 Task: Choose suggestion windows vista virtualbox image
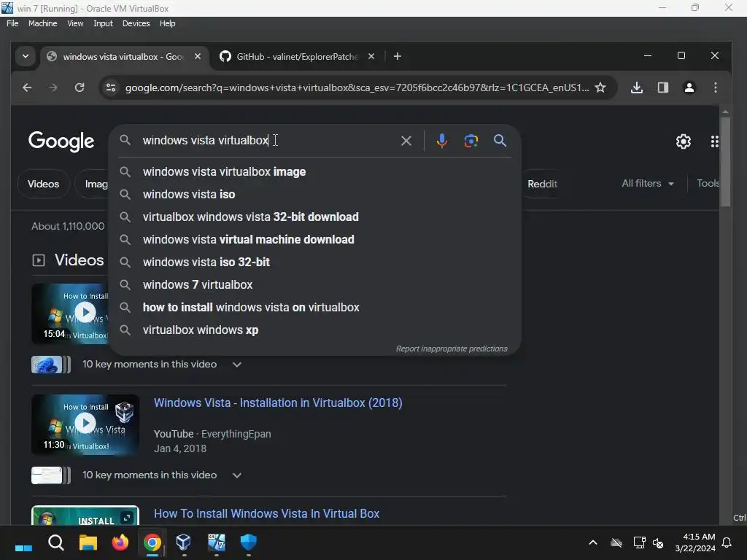coord(314,172)
